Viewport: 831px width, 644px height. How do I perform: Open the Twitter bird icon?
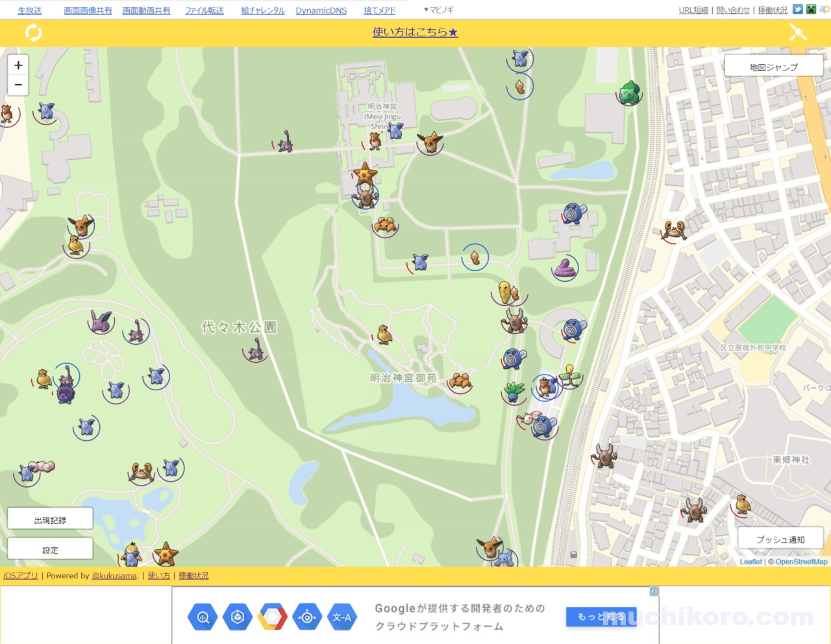798,9
